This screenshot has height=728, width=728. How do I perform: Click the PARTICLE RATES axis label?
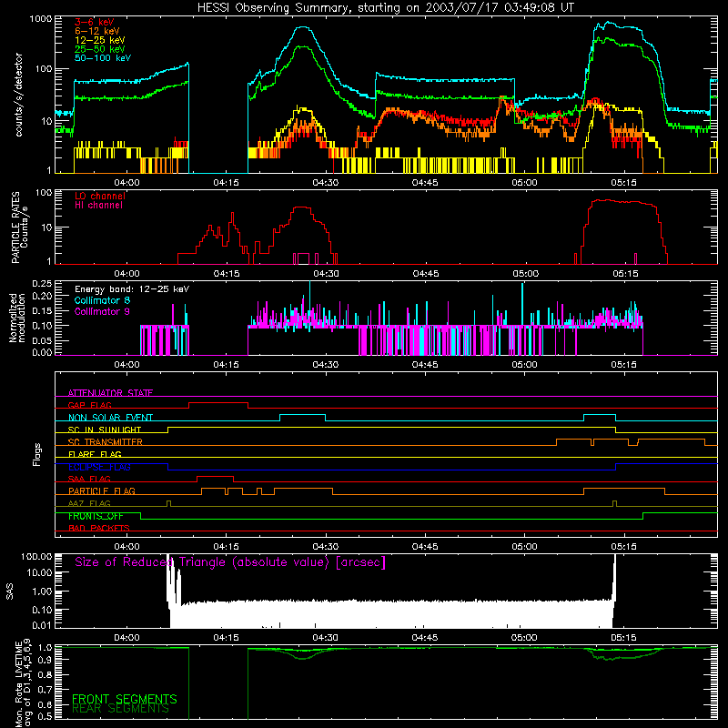[19, 227]
